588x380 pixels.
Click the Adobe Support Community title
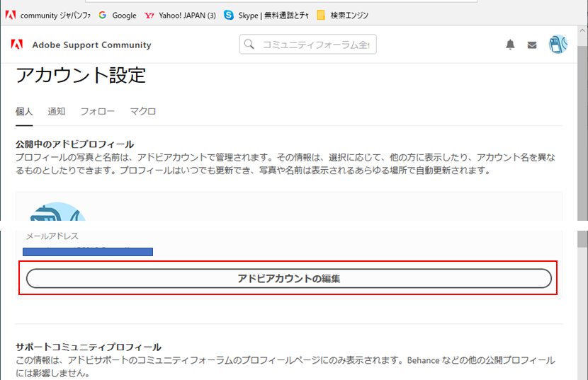point(91,45)
